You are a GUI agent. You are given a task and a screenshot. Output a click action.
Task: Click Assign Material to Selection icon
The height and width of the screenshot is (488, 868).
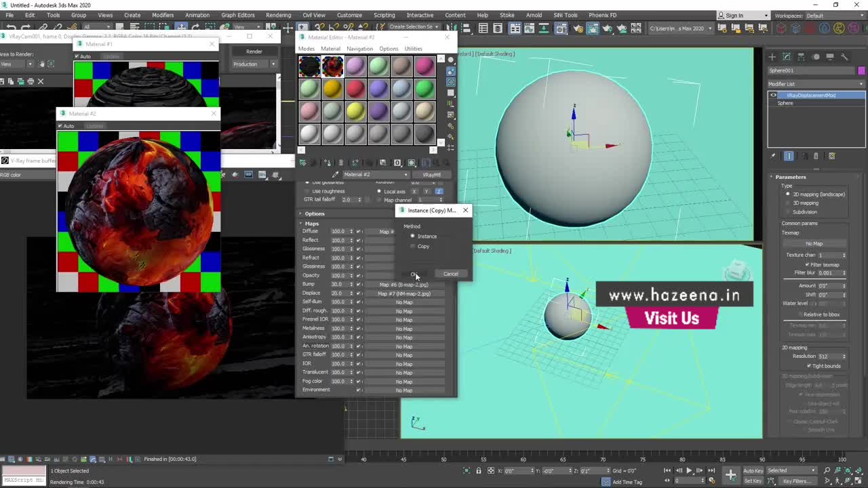(328, 163)
